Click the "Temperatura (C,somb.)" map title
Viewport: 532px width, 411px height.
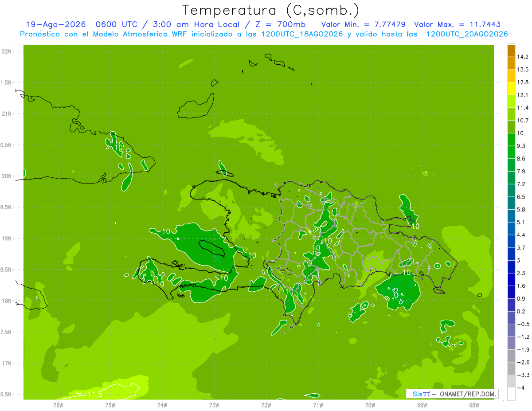tap(270, 10)
